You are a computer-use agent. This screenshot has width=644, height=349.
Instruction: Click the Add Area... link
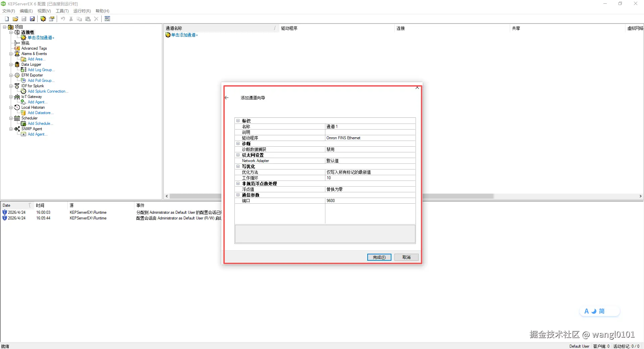[37, 59]
